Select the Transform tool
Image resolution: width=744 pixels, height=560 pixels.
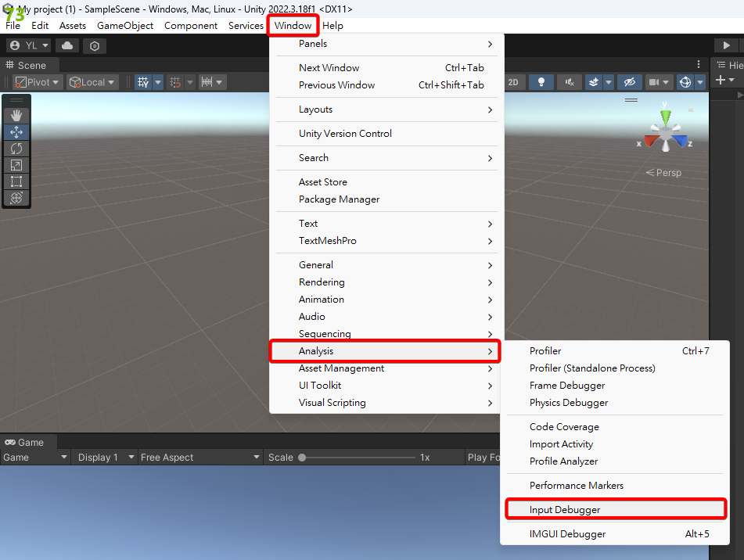click(x=16, y=198)
